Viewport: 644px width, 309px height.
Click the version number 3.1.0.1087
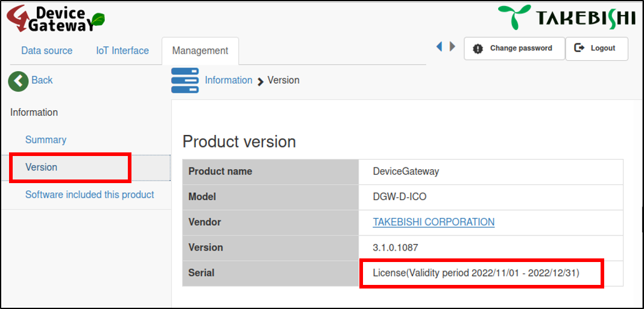click(396, 248)
